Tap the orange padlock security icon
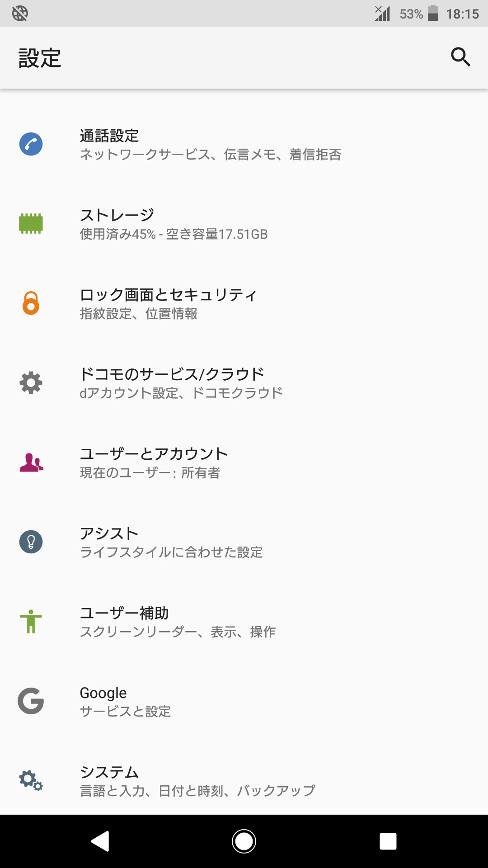The image size is (488, 868). (x=31, y=303)
